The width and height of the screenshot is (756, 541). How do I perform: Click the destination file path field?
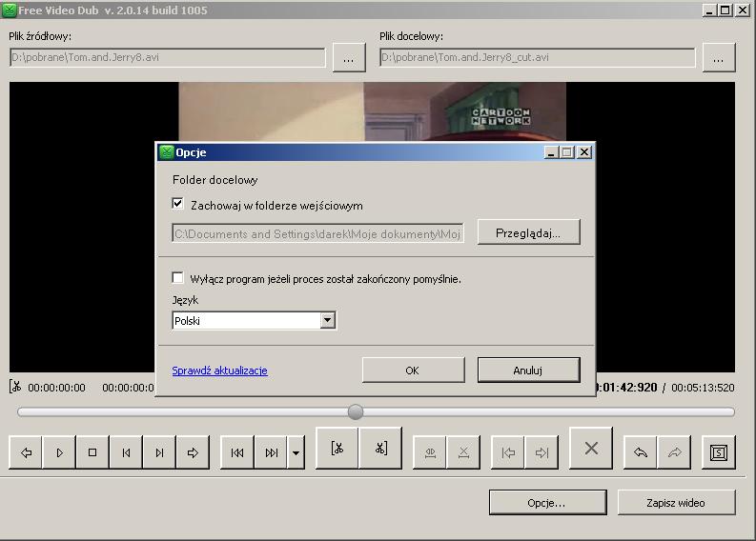tap(538, 57)
